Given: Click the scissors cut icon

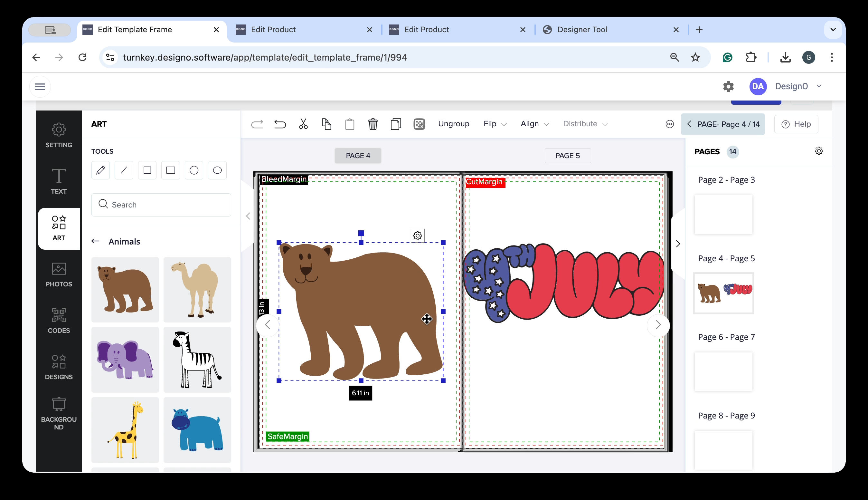Looking at the screenshot, I should coord(303,124).
